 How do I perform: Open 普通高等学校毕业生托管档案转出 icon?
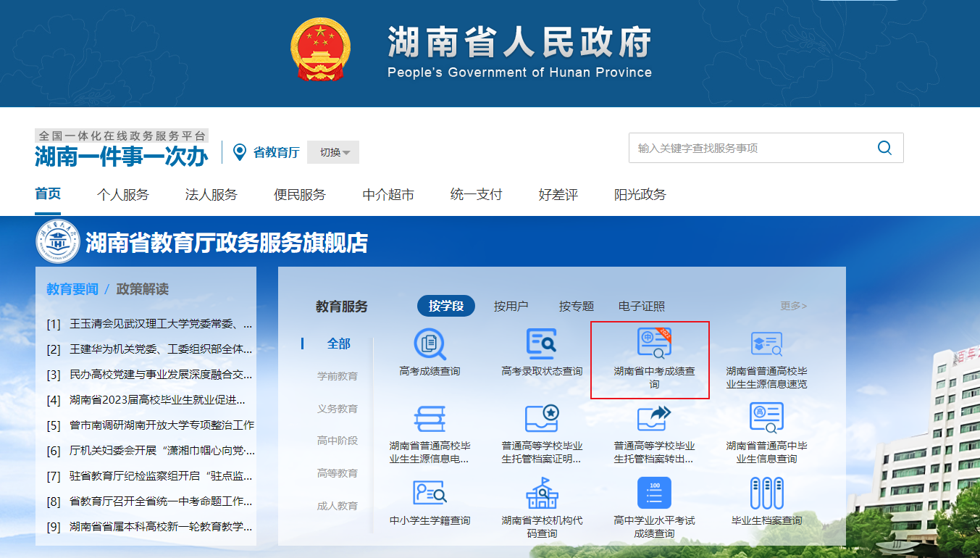coord(654,419)
